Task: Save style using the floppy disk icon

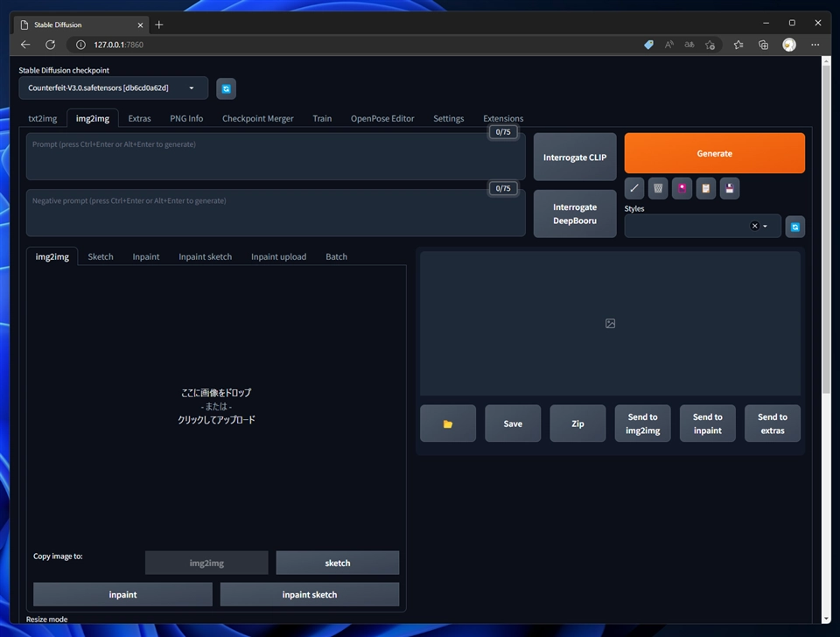Action: click(x=730, y=188)
